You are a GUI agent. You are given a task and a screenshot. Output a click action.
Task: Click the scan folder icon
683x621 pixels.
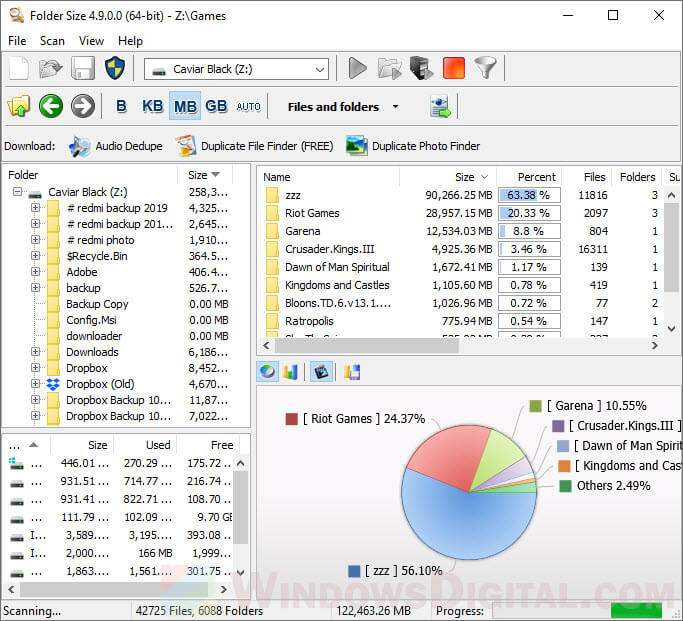click(390, 68)
